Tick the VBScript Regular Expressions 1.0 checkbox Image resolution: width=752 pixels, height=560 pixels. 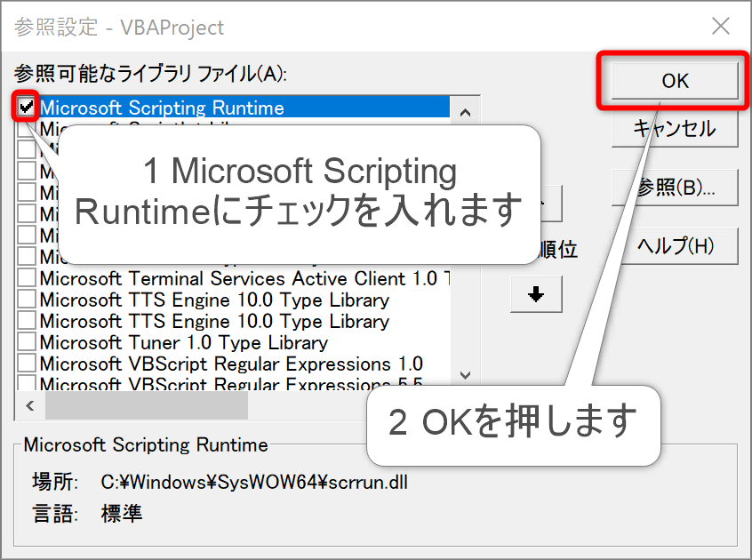pos(27,364)
